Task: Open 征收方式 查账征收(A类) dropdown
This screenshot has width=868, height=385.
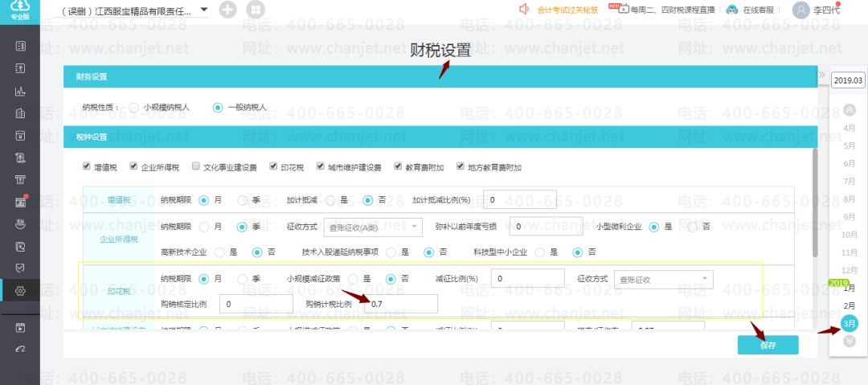Action: [x=373, y=227]
